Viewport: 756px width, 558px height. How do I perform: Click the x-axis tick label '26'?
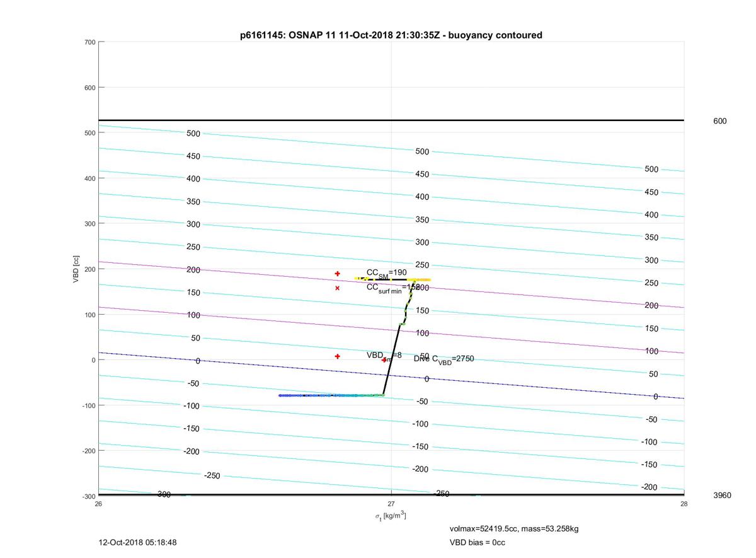[98, 504]
